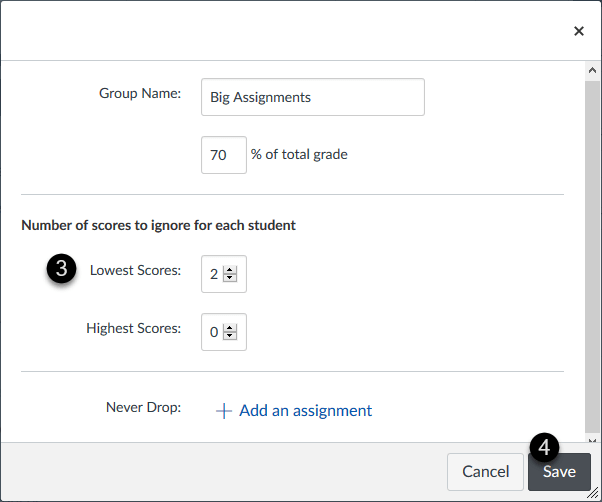This screenshot has width=602, height=502.
Task: Click the Group Name label
Action: click(x=140, y=93)
